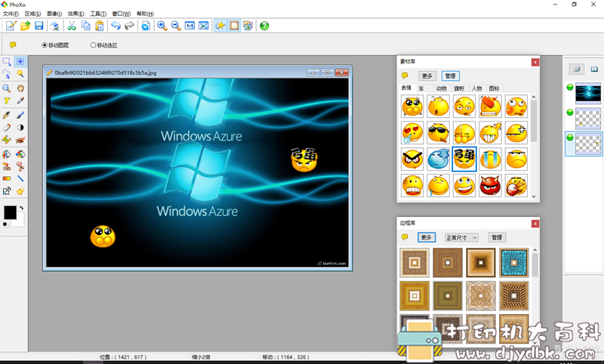Screen dimensions: 604x364
Task: Open the 图像(I) menu
Action: (x=54, y=14)
